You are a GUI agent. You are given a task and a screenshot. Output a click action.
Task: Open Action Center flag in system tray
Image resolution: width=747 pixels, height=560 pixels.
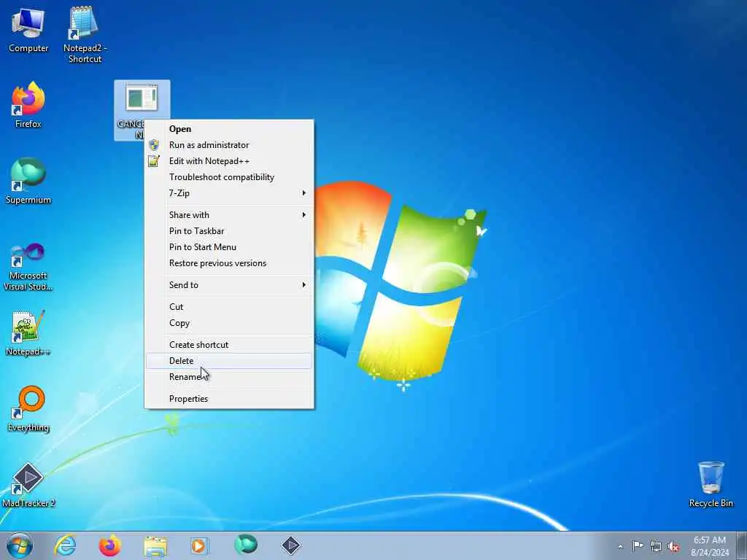(638, 546)
